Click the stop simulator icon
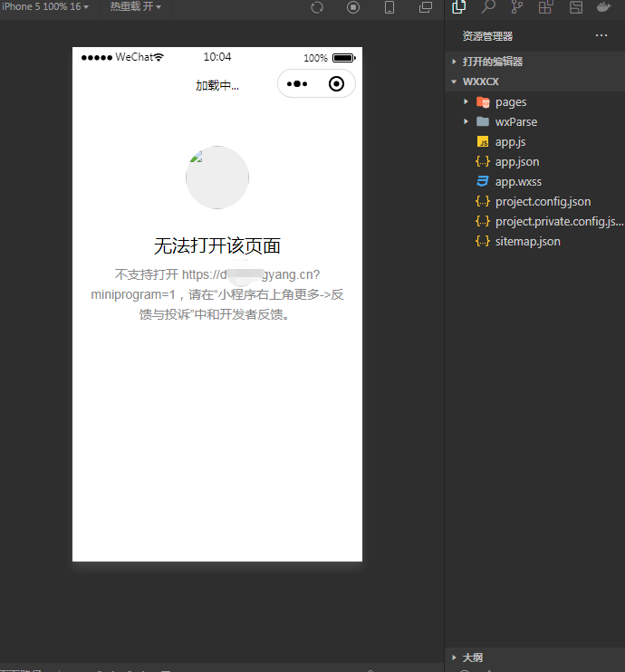 [x=353, y=7]
